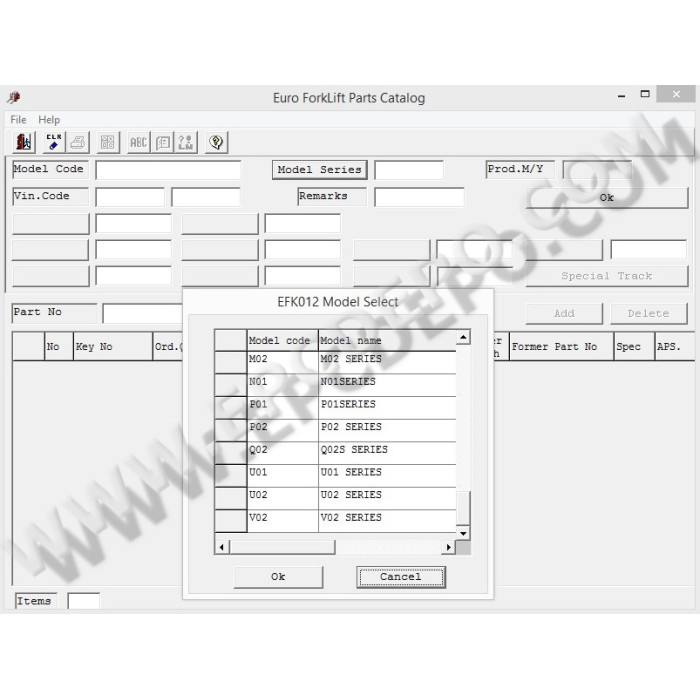Click the model list scroll down arrow
Screen dimensions: 700x700
pos(463,533)
